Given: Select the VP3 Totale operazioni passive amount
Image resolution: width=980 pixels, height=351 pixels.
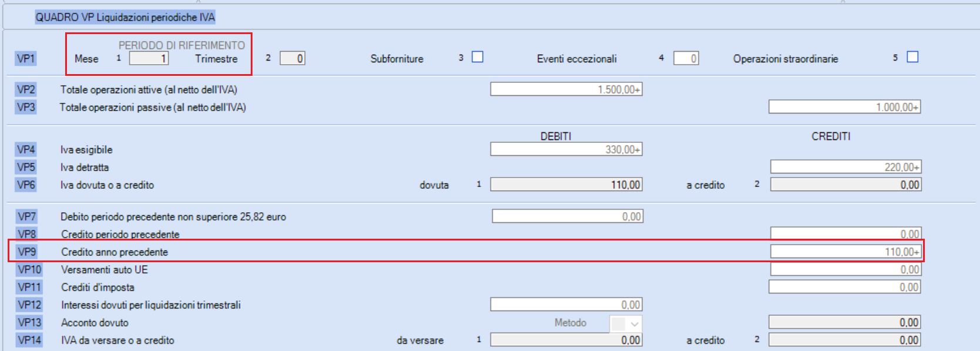Looking at the screenshot, I should (845, 107).
